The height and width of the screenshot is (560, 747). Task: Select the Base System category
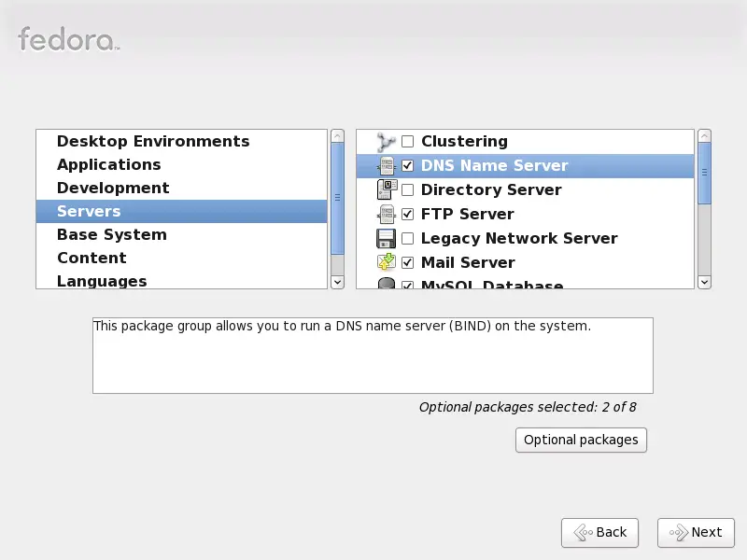[181, 235]
